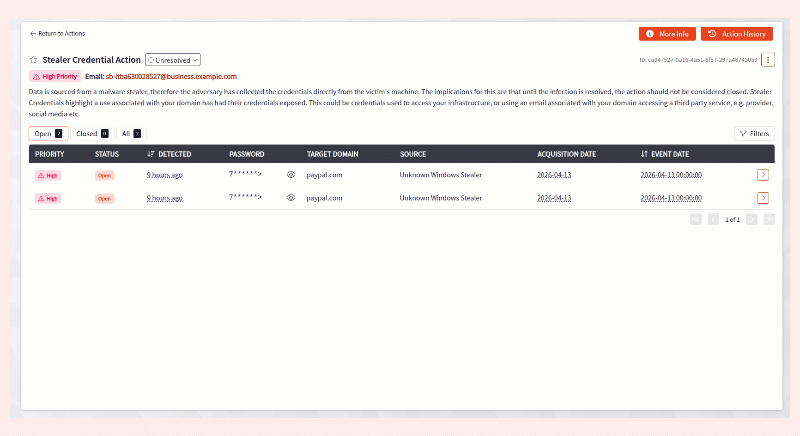Click Return to Actions link
Viewport: 800px width, 436px height.
(x=57, y=34)
